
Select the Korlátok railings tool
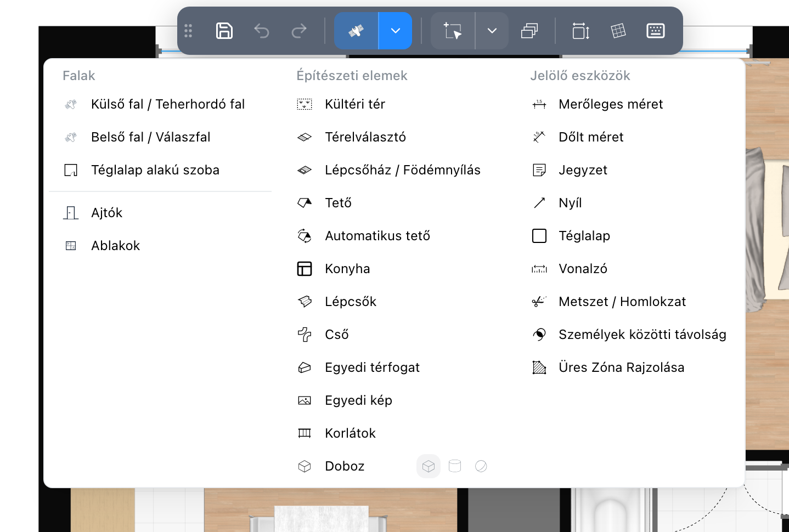pyautogui.click(x=394, y=433)
